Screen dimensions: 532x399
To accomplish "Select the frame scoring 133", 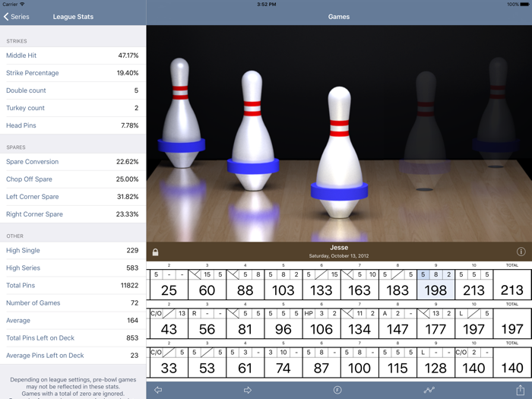I will pyautogui.click(x=321, y=285).
